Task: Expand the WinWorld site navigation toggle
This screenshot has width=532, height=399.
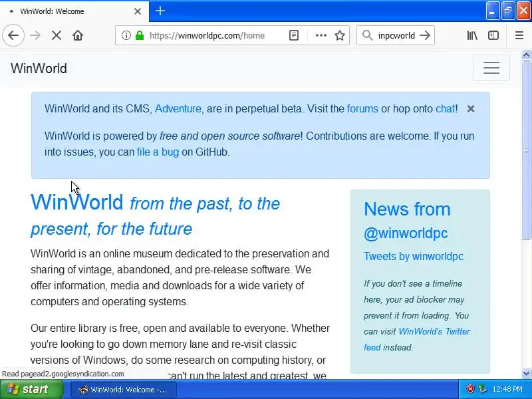Action: tap(491, 68)
